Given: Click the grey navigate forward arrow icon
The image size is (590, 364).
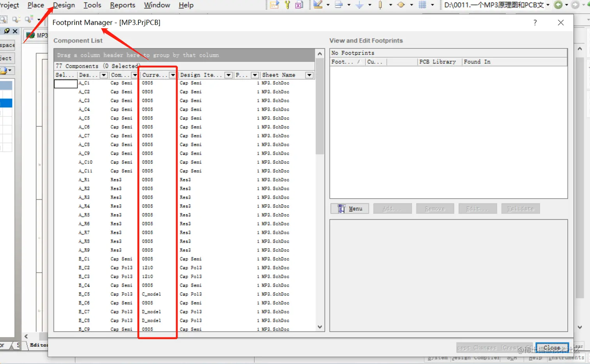Looking at the screenshot, I should pos(575,5).
